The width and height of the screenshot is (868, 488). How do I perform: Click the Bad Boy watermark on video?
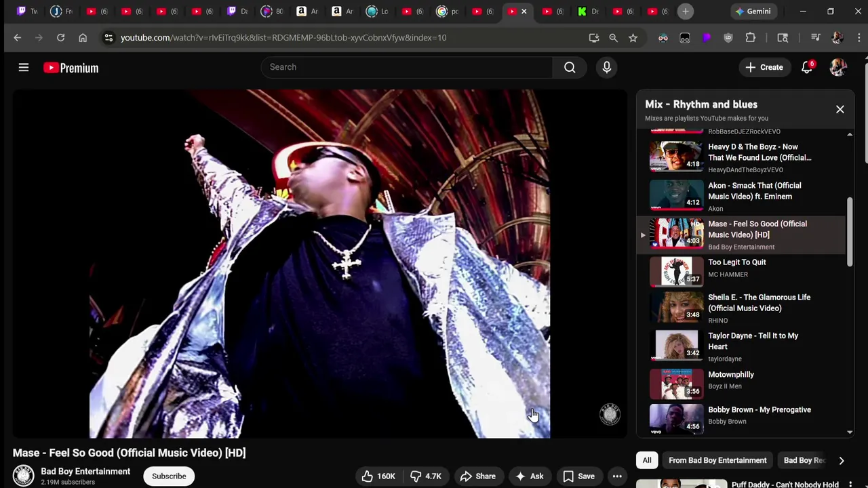[610, 414]
